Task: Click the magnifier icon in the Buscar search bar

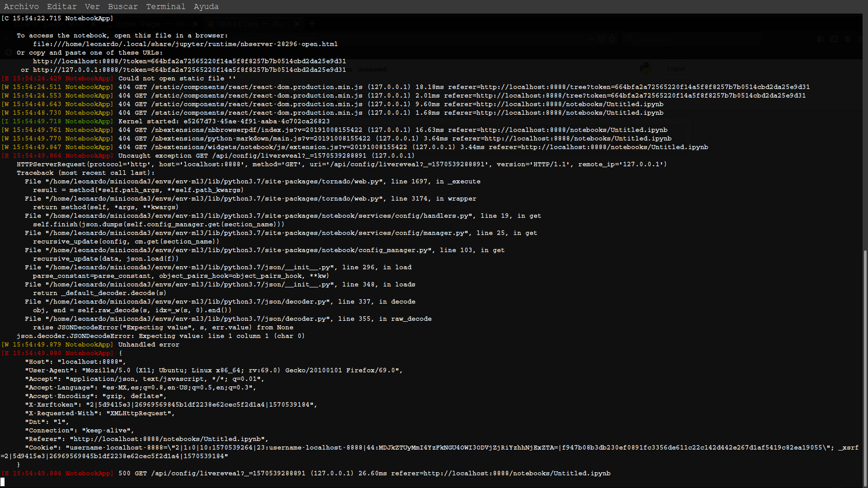Action: point(630,39)
